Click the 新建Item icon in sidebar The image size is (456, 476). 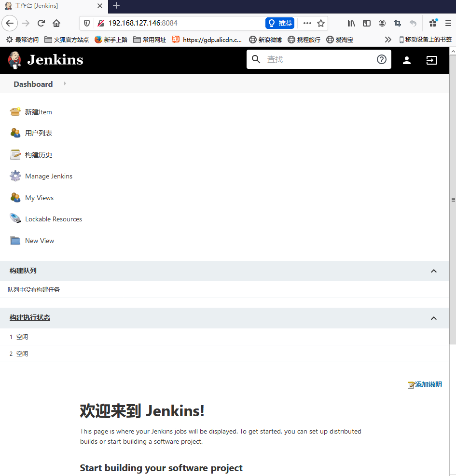click(x=15, y=112)
